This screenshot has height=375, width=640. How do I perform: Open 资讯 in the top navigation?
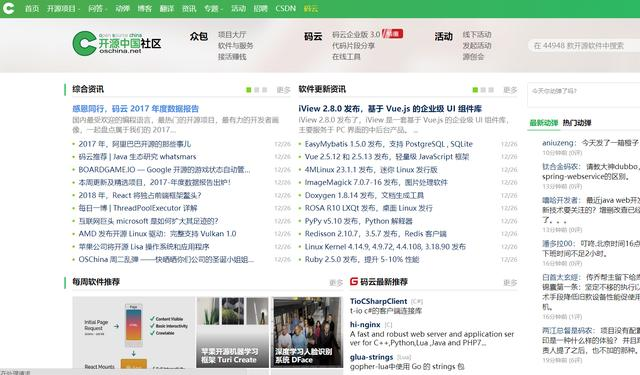coord(189,8)
